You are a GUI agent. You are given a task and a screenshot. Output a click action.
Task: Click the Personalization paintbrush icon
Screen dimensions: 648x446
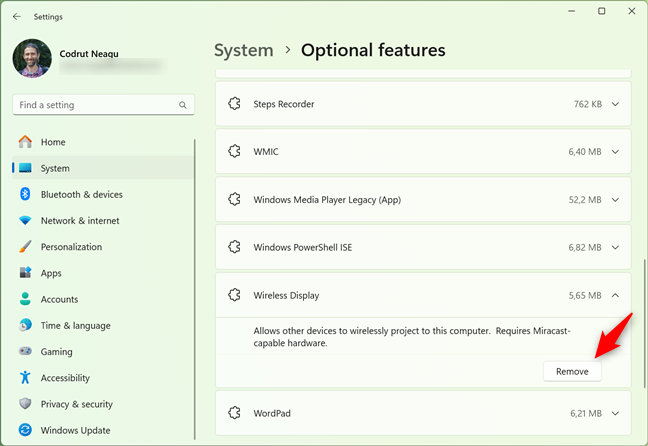click(x=25, y=247)
